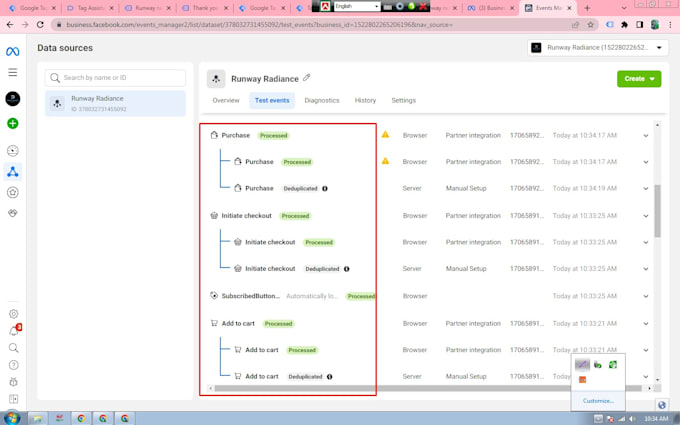Switch to the Overview tab

point(226,100)
